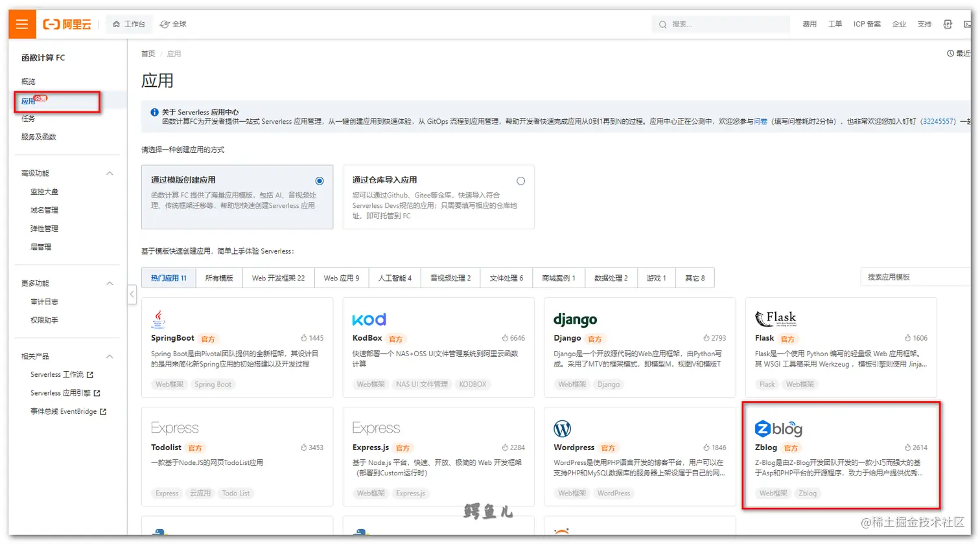
Task: Switch to 所有模板 tab
Action: 219,278
